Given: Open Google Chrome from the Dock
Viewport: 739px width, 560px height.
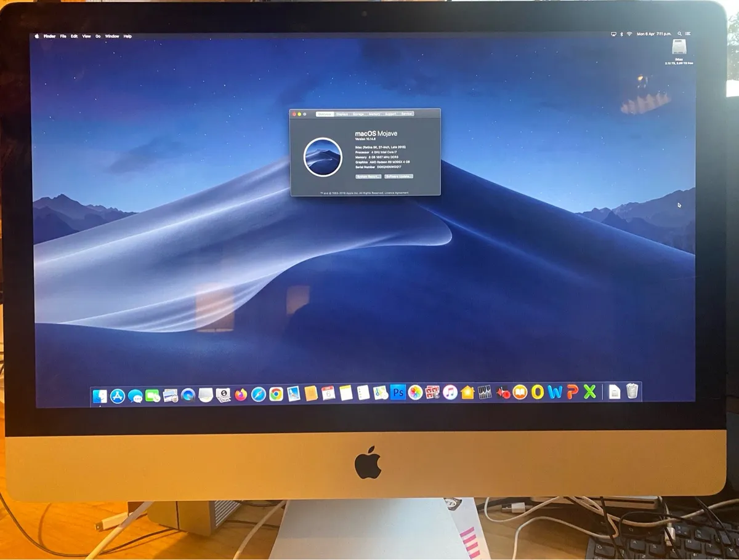Looking at the screenshot, I should (x=275, y=394).
